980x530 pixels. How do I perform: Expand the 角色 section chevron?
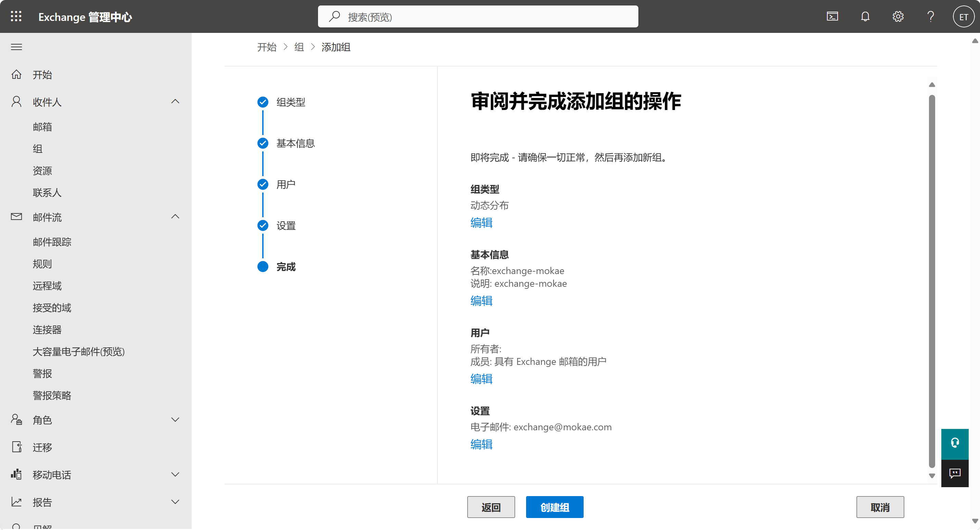175,420
